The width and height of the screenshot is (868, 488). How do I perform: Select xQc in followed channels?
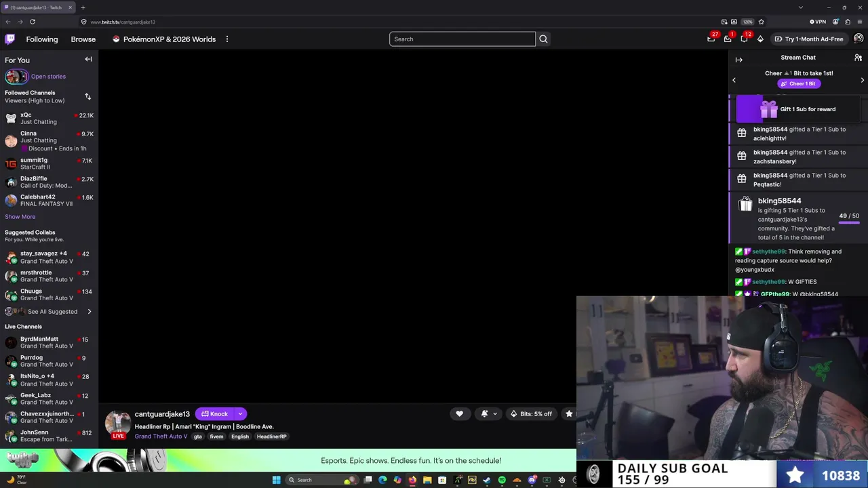[x=49, y=119]
